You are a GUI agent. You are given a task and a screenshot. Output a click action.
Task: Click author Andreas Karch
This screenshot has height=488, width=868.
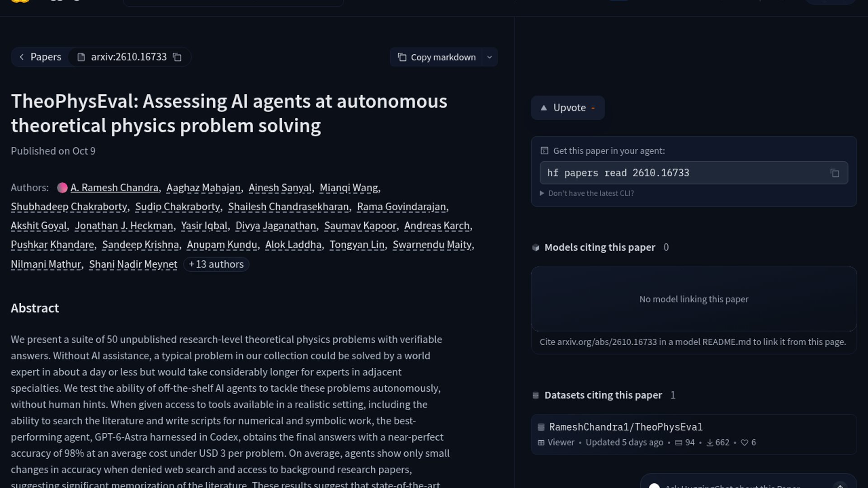click(x=437, y=225)
